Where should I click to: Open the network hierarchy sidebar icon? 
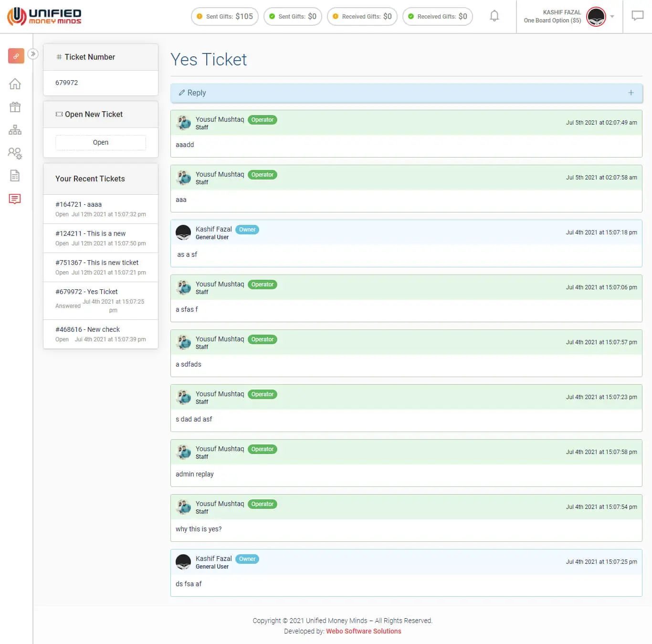click(15, 130)
